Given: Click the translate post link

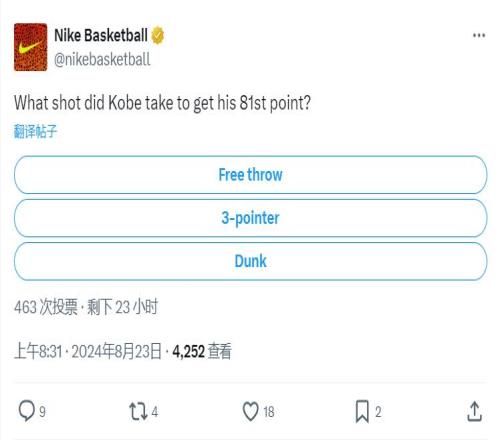Looking at the screenshot, I should [x=35, y=131].
